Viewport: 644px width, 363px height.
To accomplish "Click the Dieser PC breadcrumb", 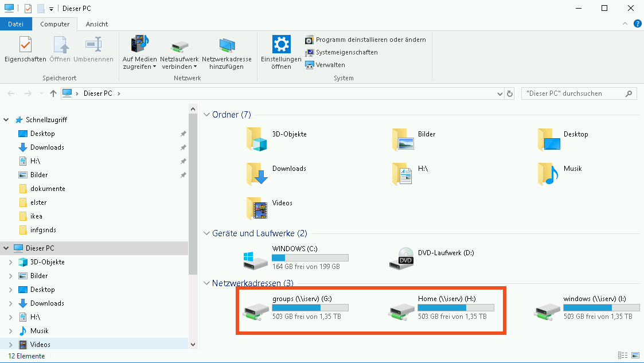I will [x=97, y=93].
